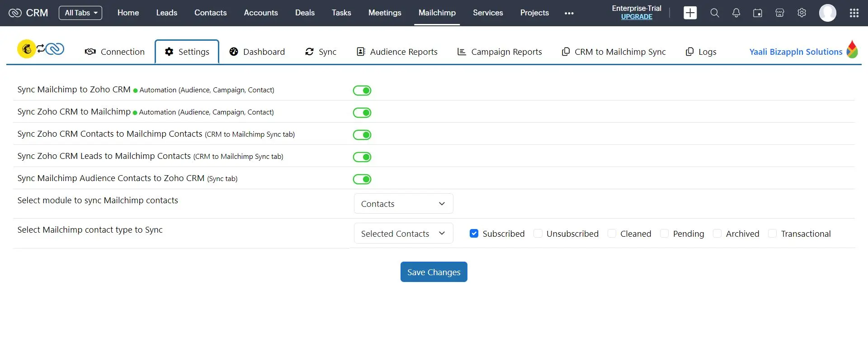This screenshot has height=344, width=868.
Task: Click the blue Zoho CRM link logo
Action: (x=55, y=49)
